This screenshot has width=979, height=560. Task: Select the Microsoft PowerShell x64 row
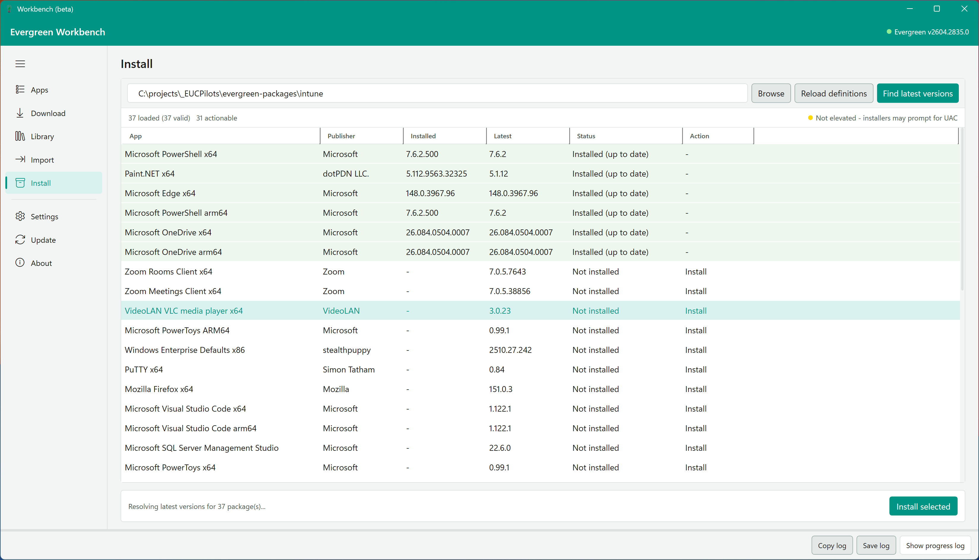pos(540,154)
